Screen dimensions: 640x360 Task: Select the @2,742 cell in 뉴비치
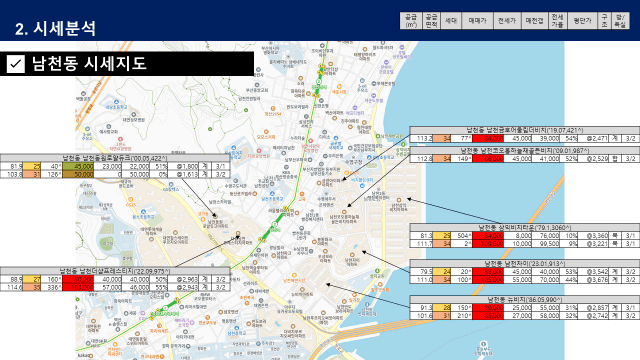[x=594, y=316]
